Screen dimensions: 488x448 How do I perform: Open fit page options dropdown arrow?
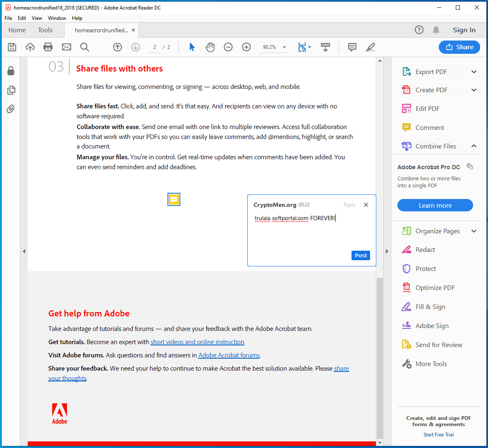pyautogui.click(x=309, y=47)
